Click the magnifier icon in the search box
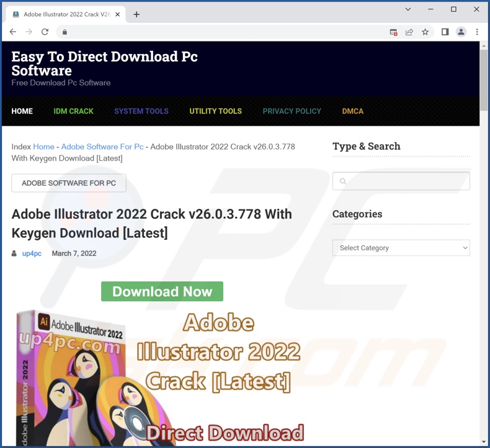490x448 pixels. click(343, 181)
